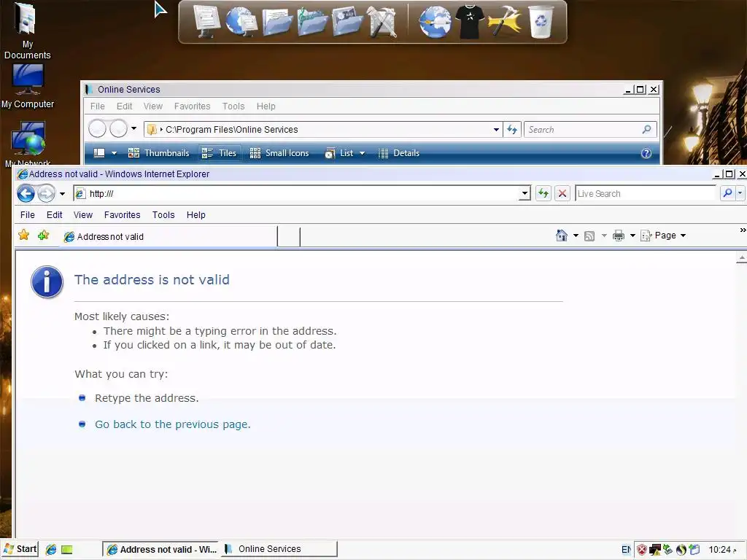Open Live Search options dropdown arrow
Screen dimensions: 747x560
tap(740, 193)
